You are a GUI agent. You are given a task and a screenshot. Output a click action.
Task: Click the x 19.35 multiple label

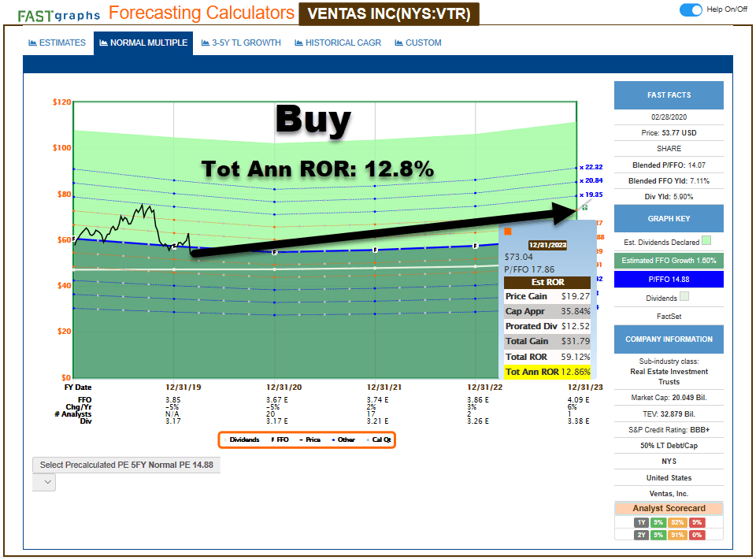(x=591, y=195)
